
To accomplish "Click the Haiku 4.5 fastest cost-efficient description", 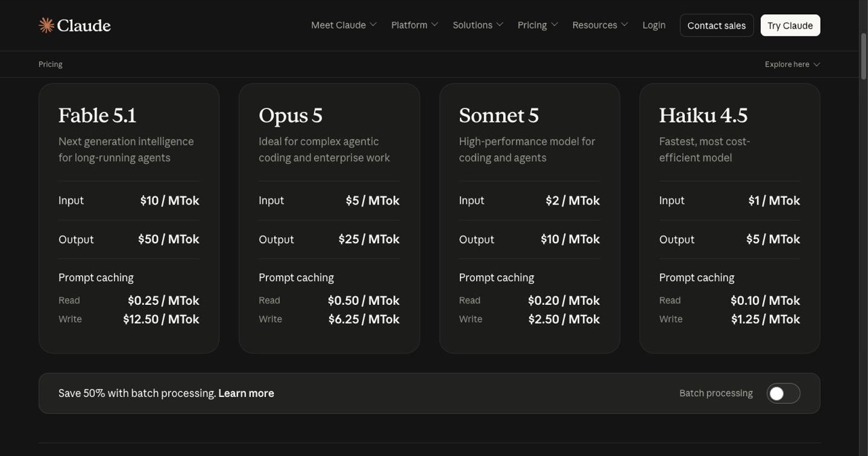I will (x=705, y=150).
